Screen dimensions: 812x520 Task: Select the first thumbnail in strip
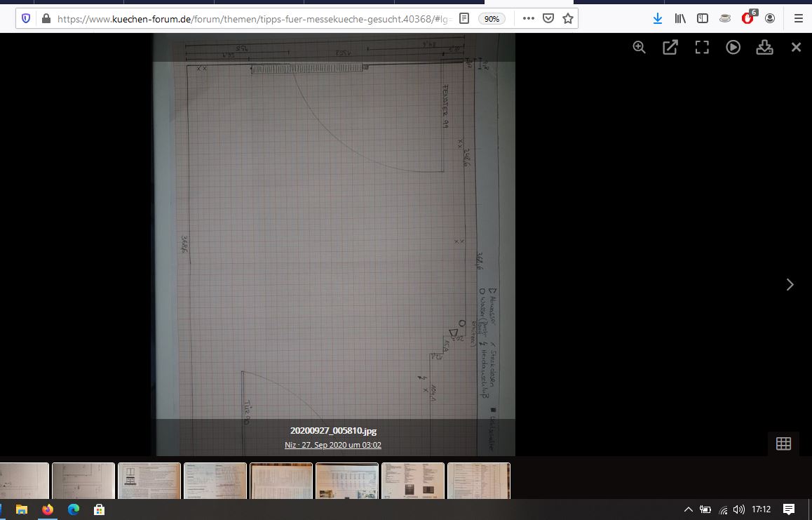(25, 481)
